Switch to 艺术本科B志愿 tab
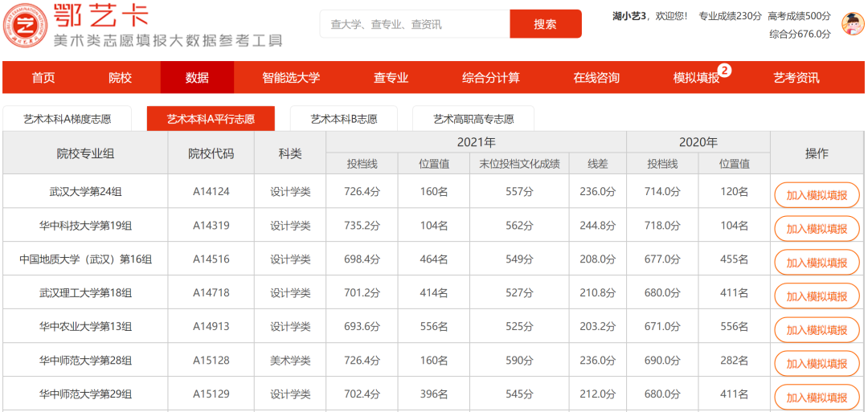The height and width of the screenshot is (412, 868). click(x=344, y=118)
